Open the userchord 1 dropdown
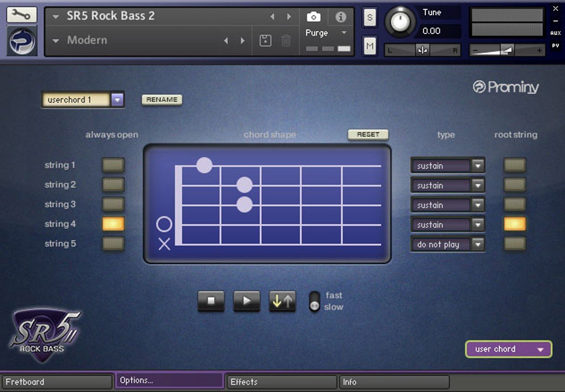565x392 pixels. pyautogui.click(x=117, y=100)
